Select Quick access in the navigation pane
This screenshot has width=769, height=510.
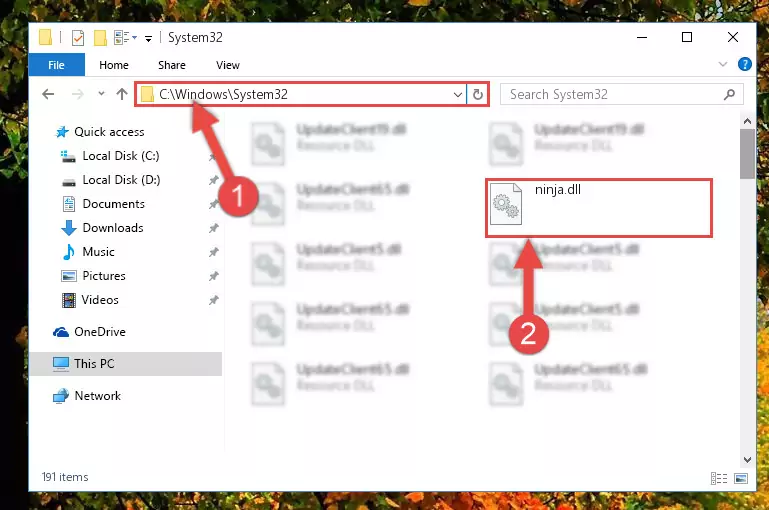109,132
